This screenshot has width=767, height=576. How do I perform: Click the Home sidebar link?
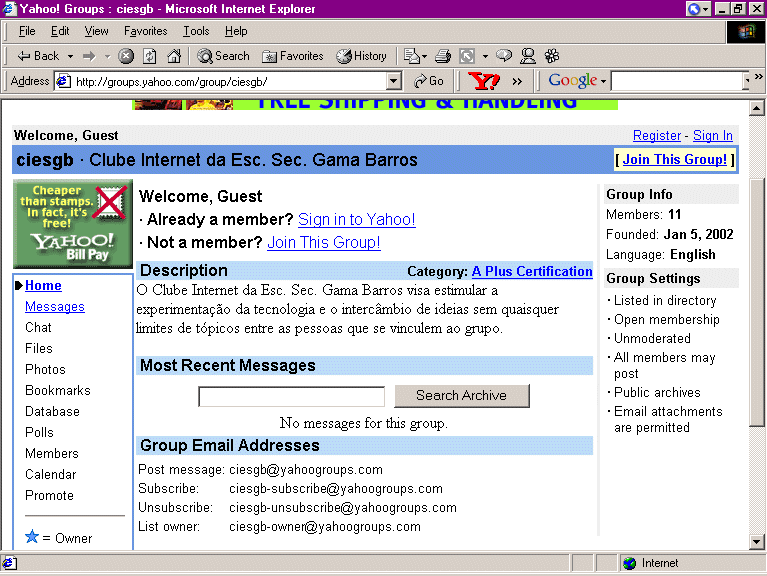(x=44, y=286)
